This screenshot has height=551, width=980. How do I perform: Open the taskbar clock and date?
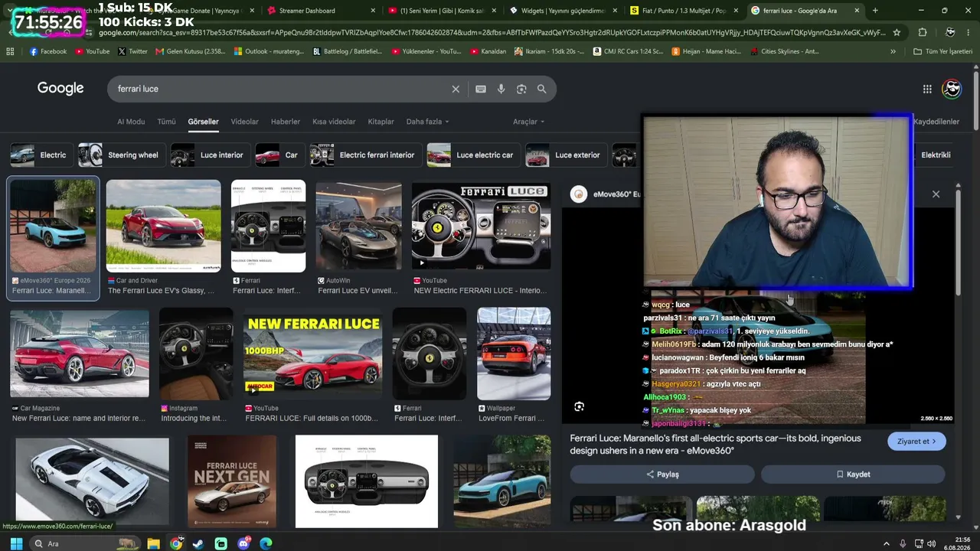958,543
